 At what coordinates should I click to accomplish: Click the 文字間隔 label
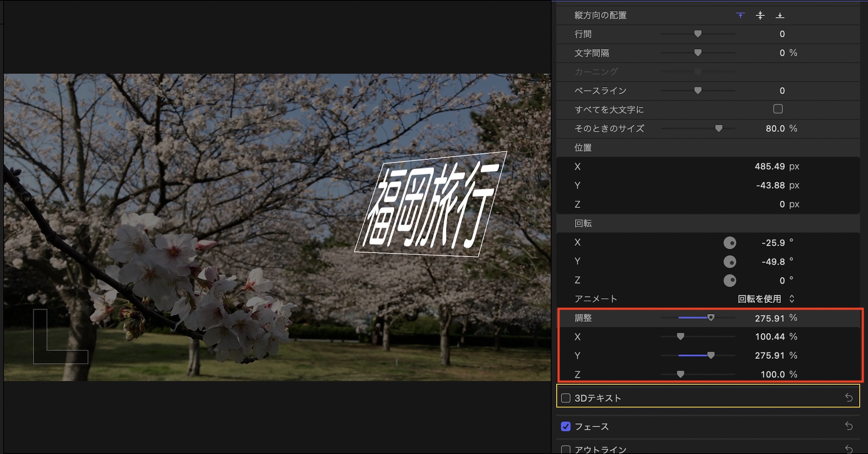(x=592, y=53)
